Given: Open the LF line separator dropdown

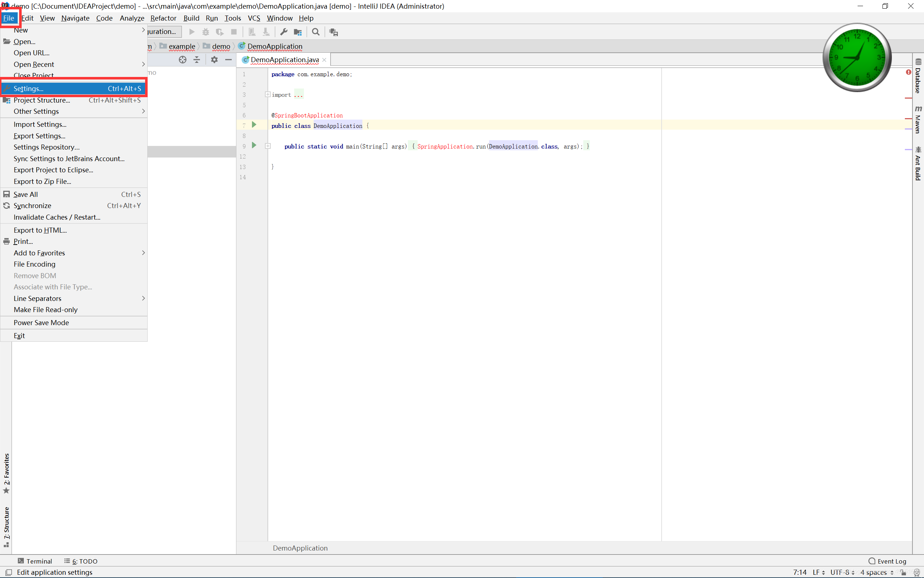Looking at the screenshot, I should tap(819, 572).
